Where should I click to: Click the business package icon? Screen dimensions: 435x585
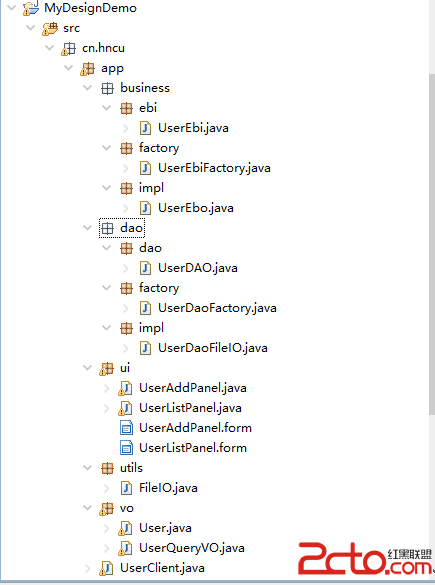(107, 88)
